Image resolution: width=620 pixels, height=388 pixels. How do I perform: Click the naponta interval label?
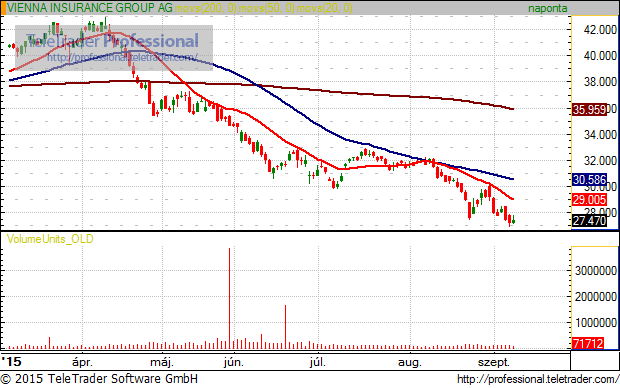548,8
